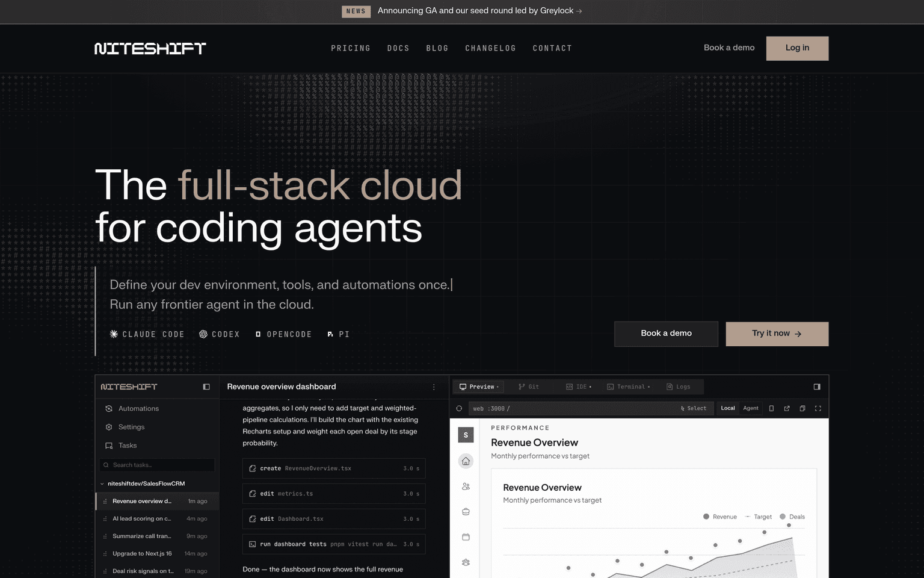Click the mobile device preview icon

(771, 408)
